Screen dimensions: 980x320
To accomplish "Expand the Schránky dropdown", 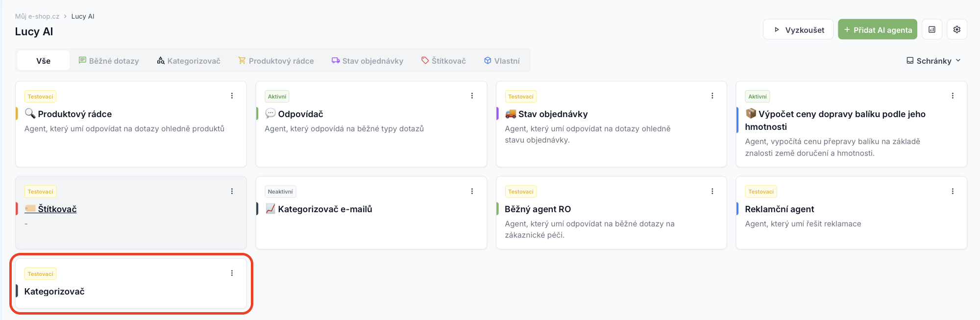I will (933, 61).
